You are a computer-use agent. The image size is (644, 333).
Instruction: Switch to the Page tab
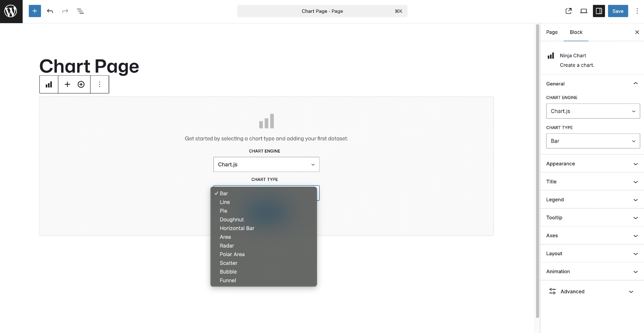[552, 32]
